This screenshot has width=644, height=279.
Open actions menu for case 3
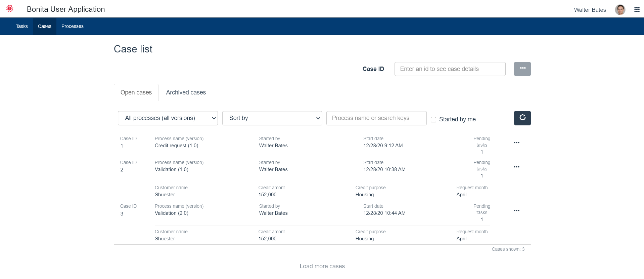click(x=516, y=211)
